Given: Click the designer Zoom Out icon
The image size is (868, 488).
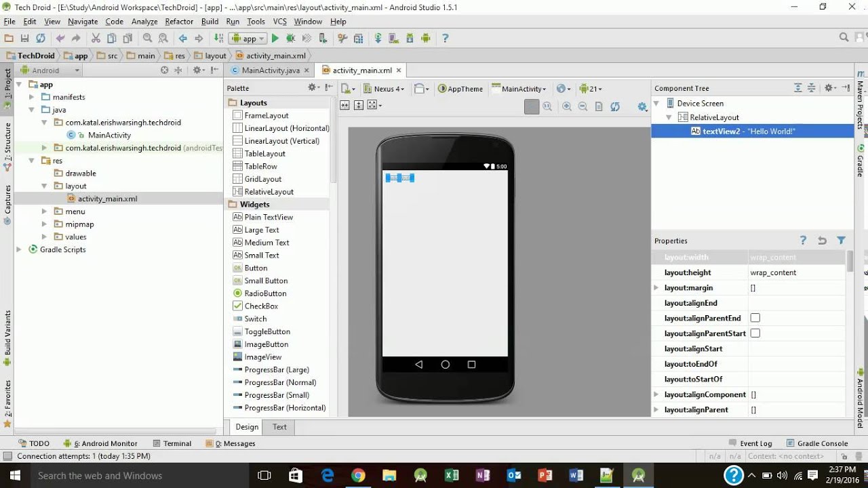Looking at the screenshot, I should pyautogui.click(x=583, y=106).
